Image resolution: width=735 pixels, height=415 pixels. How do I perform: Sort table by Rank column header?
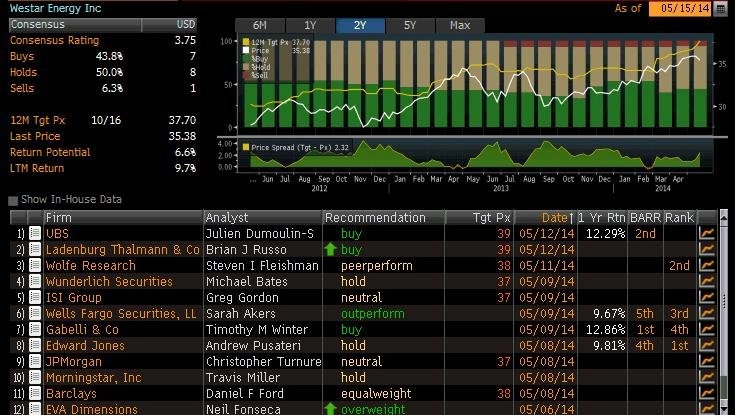click(x=679, y=218)
